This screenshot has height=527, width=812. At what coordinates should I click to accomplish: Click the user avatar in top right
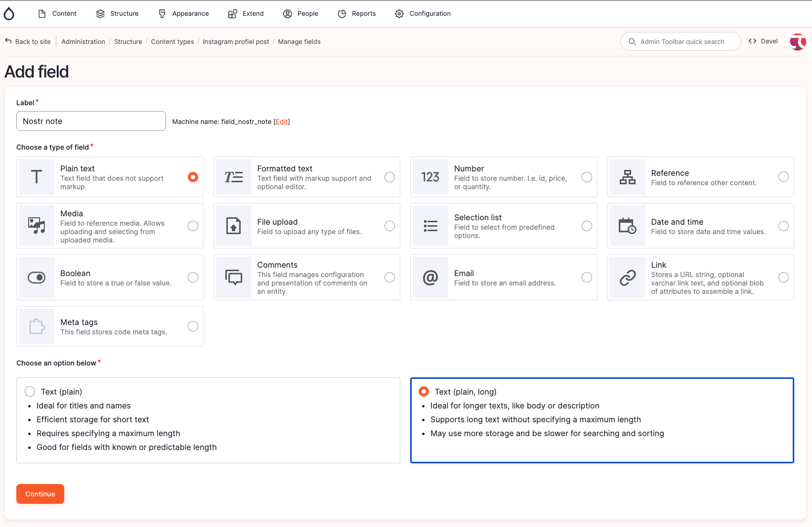pos(797,42)
